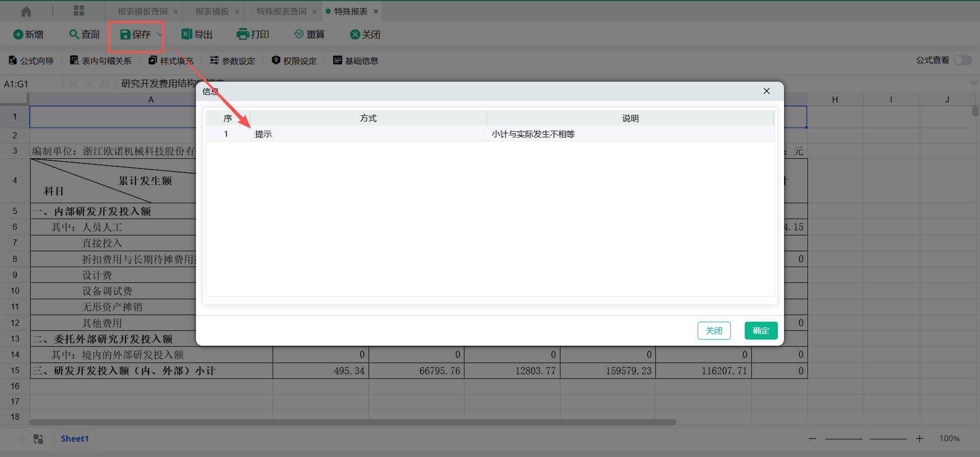Open 权限设定 permission settings
This screenshot has width=980, height=457.
click(294, 61)
